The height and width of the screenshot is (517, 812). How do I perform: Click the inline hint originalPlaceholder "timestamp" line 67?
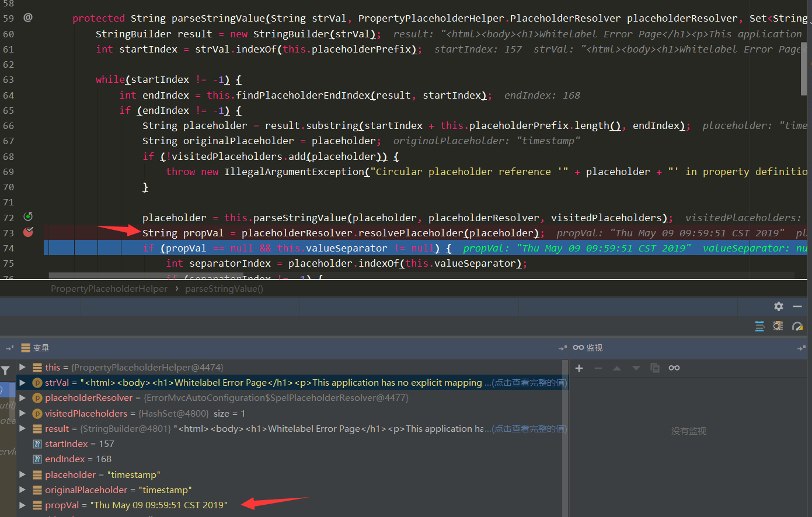click(x=487, y=141)
